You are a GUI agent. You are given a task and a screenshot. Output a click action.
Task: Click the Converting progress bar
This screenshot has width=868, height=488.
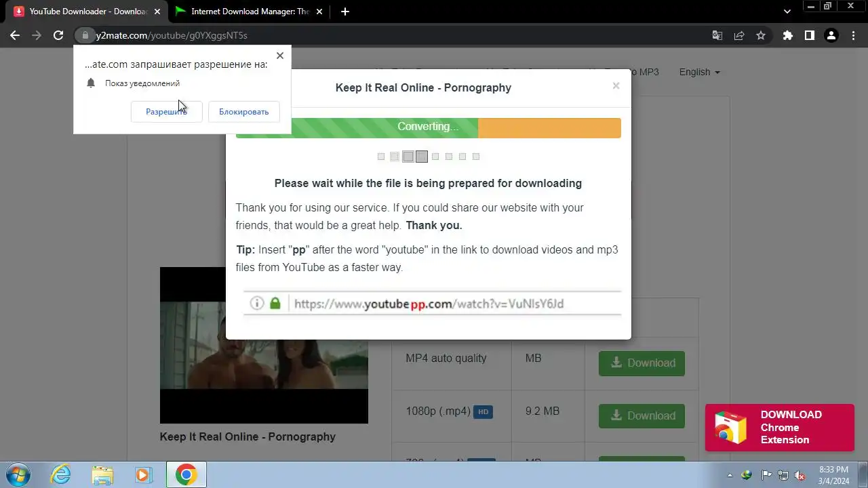[428, 127]
